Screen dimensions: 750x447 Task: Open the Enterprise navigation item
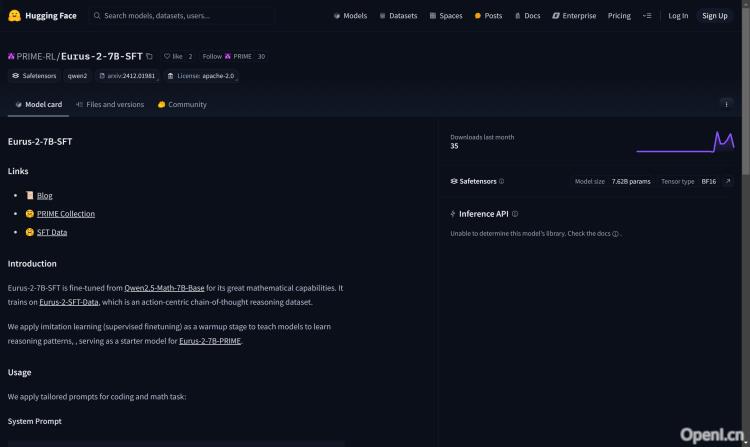pos(574,16)
